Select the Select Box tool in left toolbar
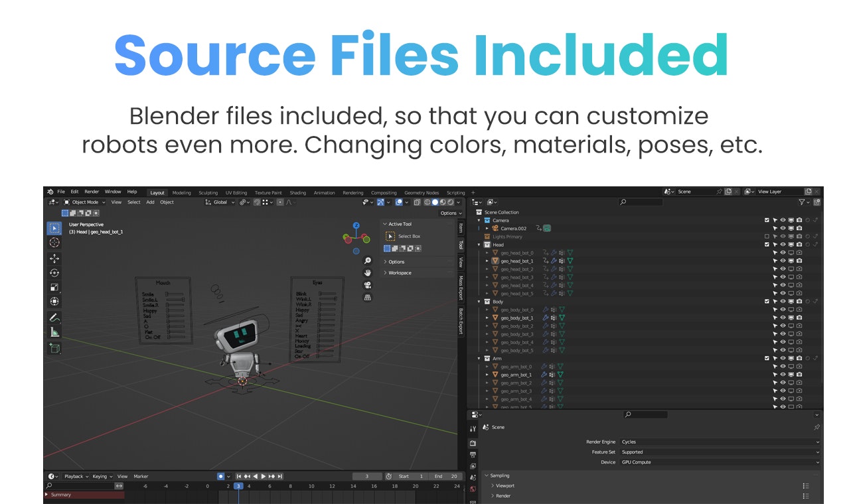 coord(54,228)
